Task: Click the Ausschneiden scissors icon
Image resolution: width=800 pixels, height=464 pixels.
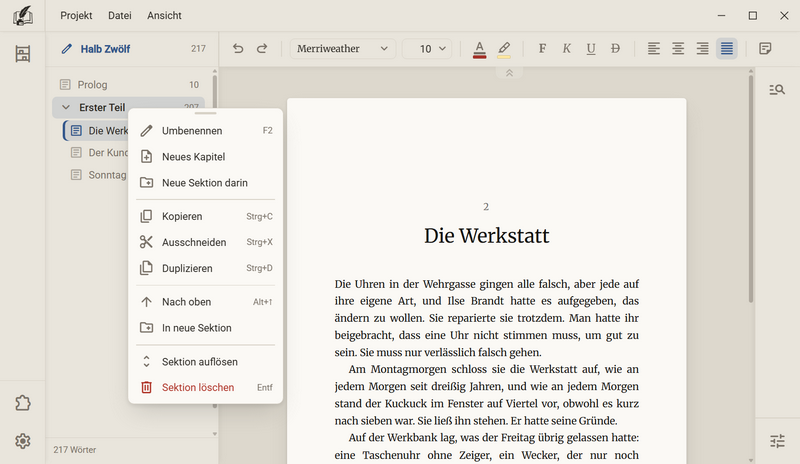Action: click(x=146, y=242)
